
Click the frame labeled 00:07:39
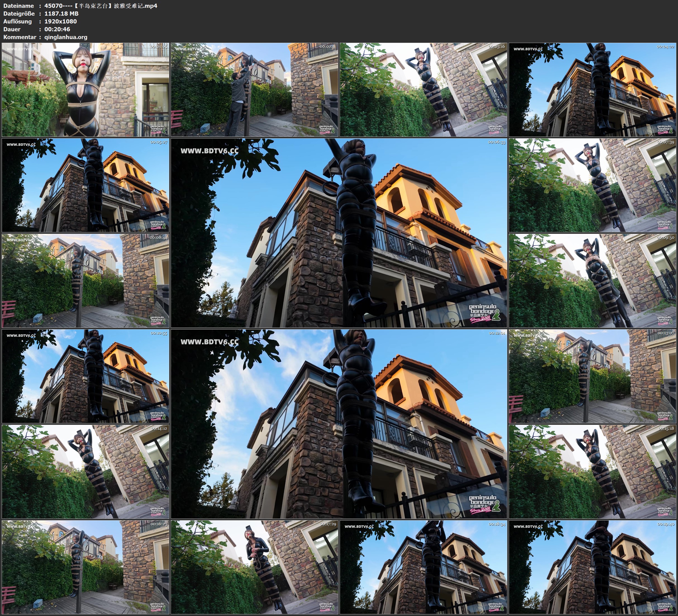pyautogui.click(x=593, y=185)
